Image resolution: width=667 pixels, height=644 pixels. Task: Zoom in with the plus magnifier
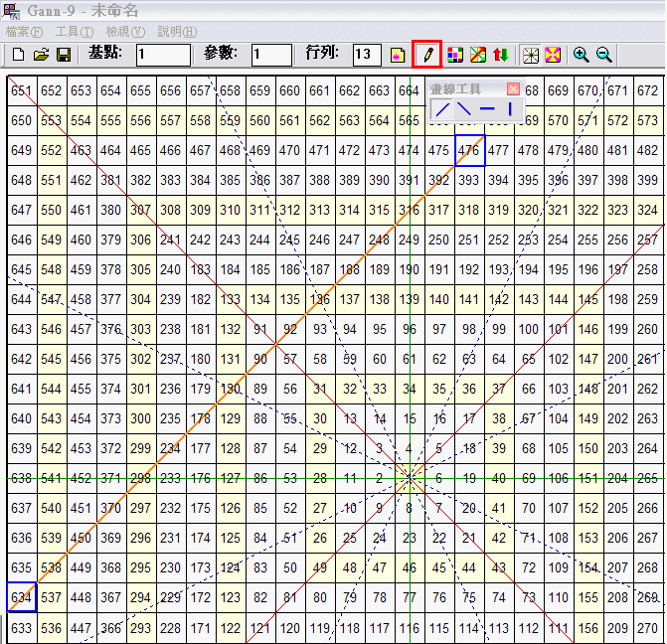[581, 55]
